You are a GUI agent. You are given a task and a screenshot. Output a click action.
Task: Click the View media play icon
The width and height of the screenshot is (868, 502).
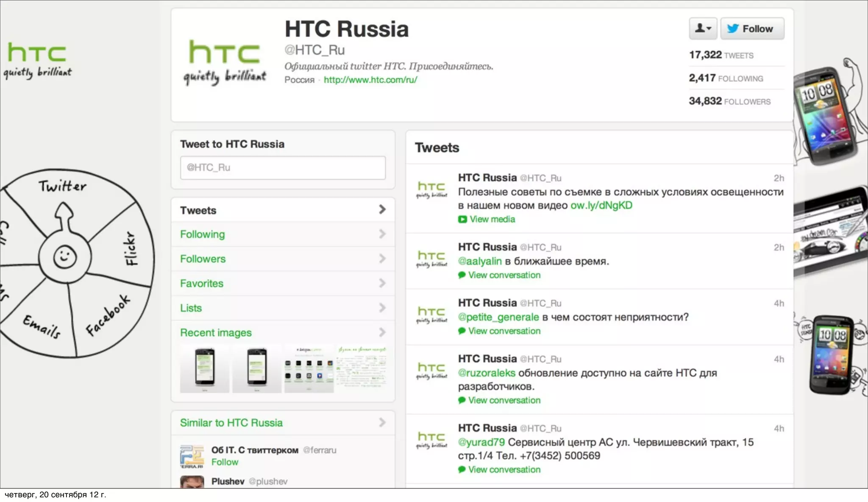coord(462,219)
